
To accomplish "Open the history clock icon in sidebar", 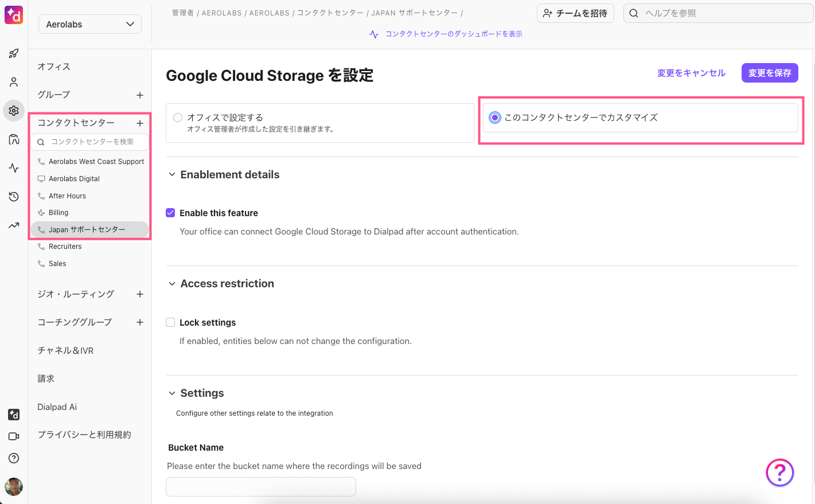I will pos(14,197).
